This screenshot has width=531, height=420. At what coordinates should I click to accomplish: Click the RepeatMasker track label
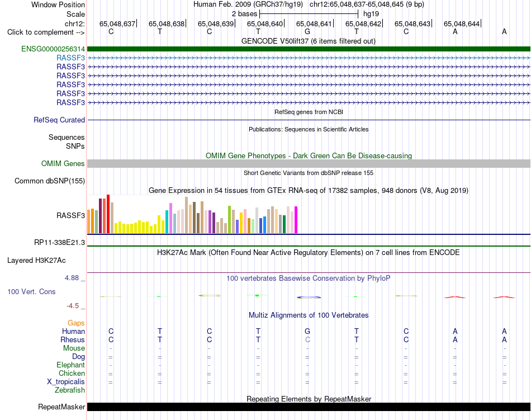[x=61, y=407]
